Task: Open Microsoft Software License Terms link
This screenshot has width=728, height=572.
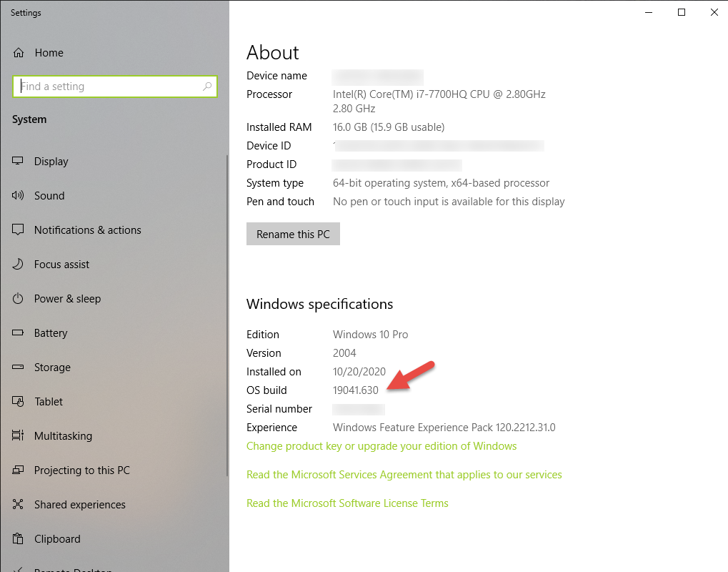Action: [347, 503]
